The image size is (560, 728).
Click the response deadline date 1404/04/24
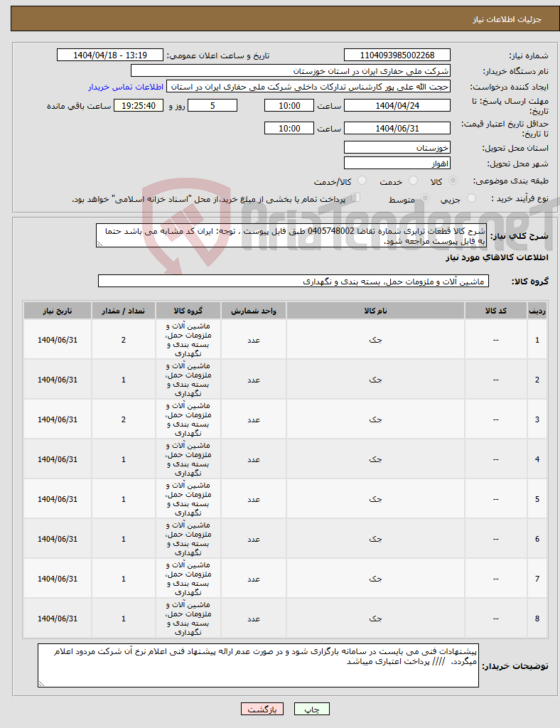[397, 106]
